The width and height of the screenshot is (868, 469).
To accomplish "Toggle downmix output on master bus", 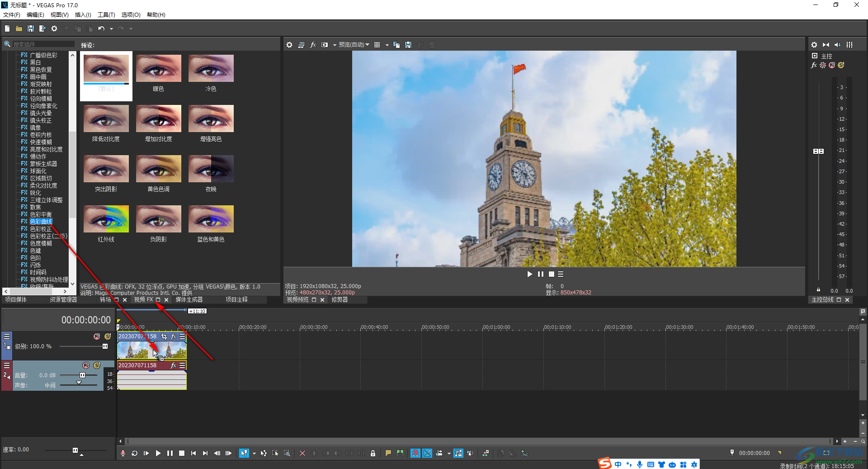I will [x=826, y=45].
